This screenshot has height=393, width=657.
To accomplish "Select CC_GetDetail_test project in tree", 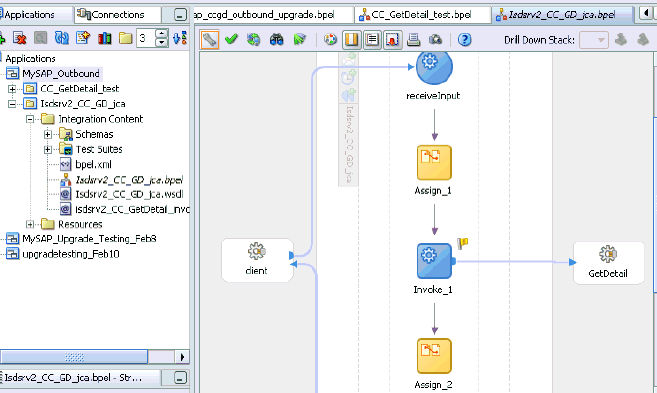I will click(80, 89).
